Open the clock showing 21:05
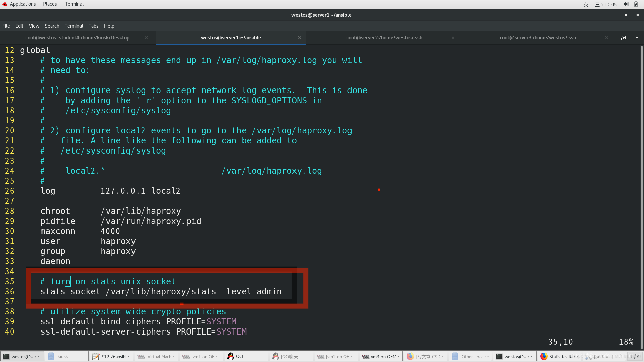The image size is (644, 362). click(606, 4)
